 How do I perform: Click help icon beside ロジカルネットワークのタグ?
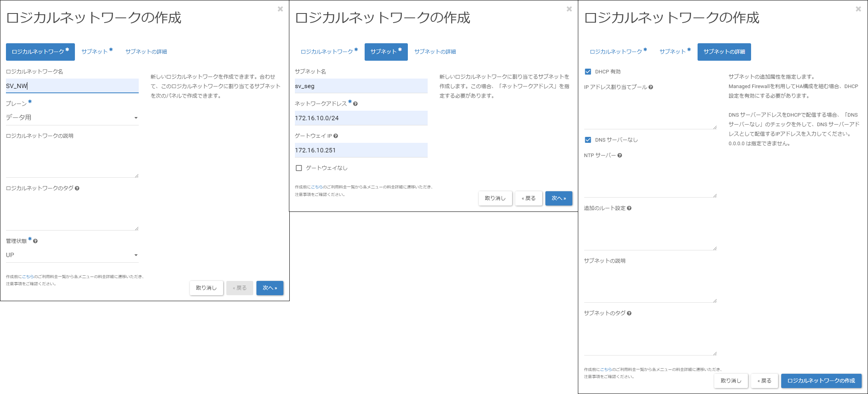77,188
